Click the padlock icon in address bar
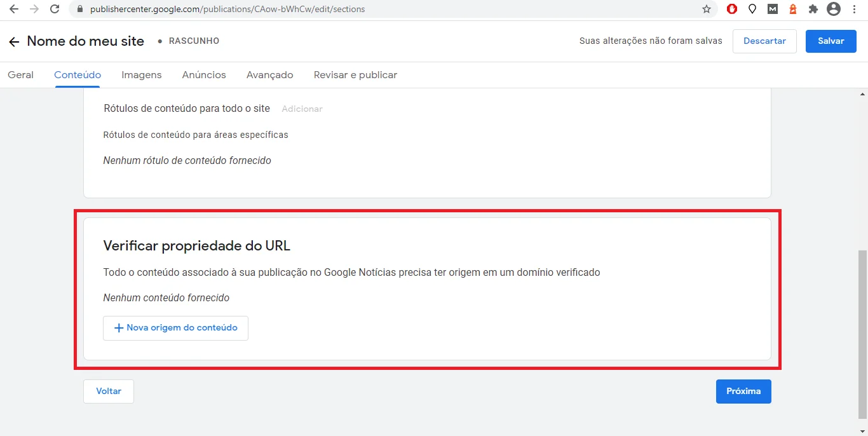The image size is (868, 436). [x=80, y=10]
